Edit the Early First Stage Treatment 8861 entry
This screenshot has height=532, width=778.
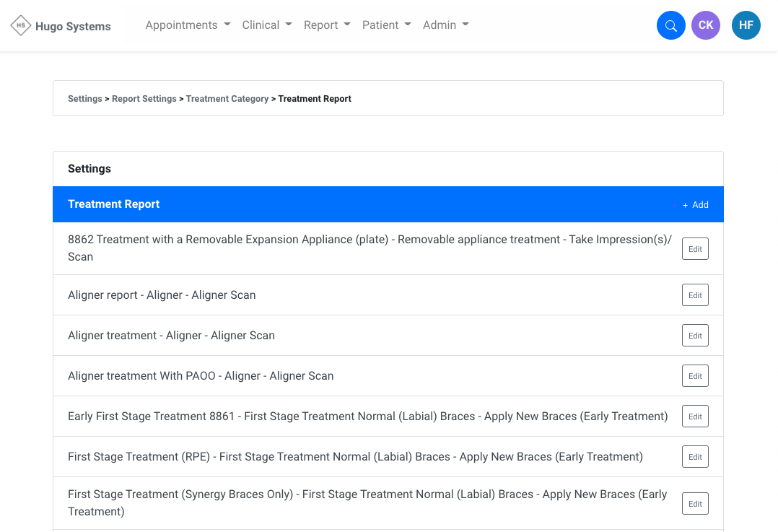pos(694,416)
